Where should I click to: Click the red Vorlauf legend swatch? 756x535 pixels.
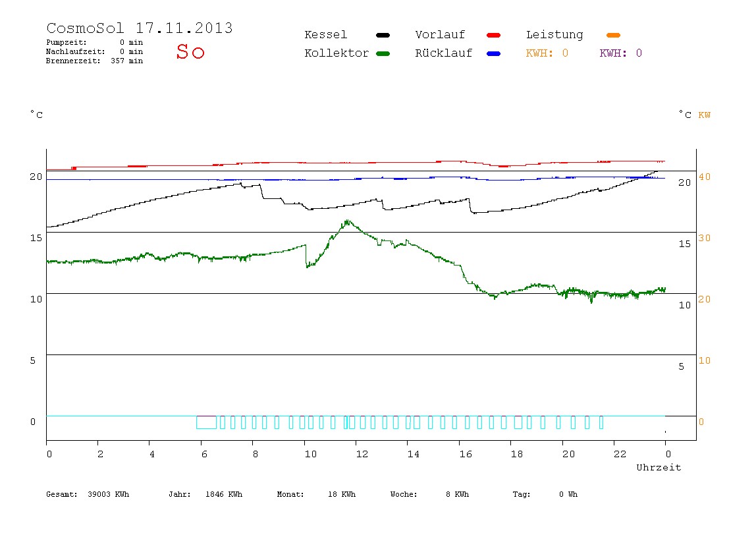point(494,35)
